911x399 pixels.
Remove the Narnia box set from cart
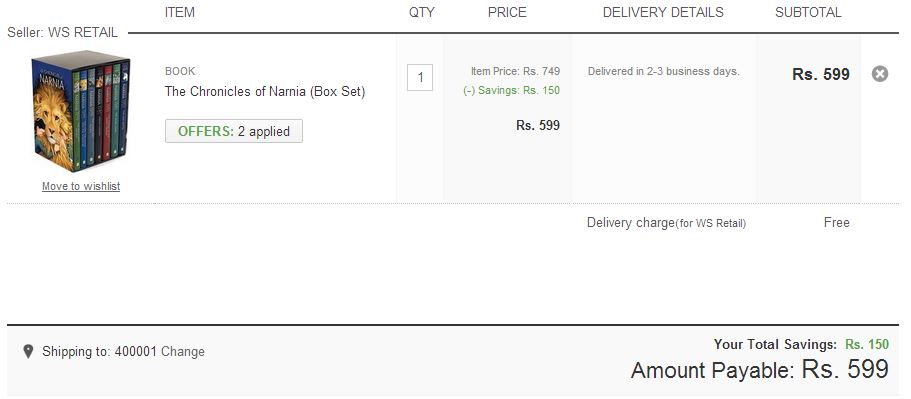[x=880, y=74]
